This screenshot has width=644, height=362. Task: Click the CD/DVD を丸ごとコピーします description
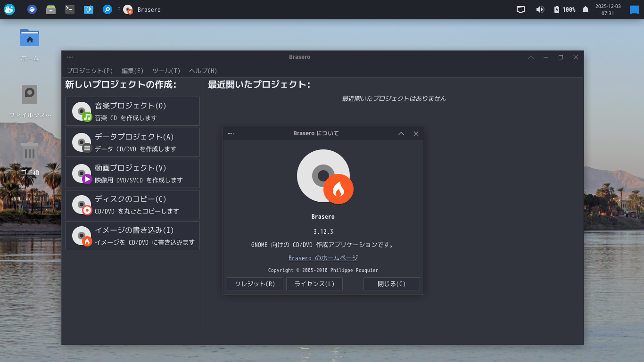click(x=137, y=211)
